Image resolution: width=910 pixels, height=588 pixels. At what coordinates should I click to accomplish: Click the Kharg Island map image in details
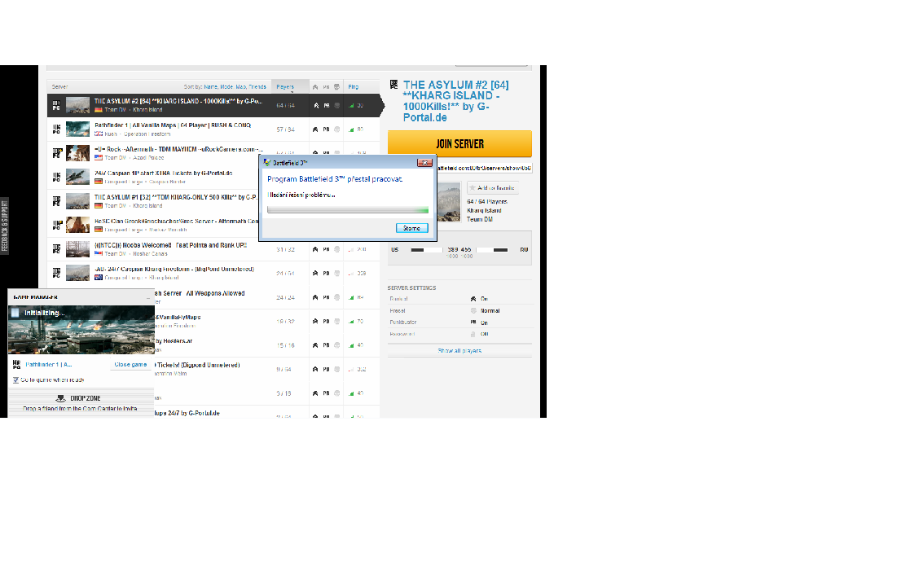coord(449,202)
